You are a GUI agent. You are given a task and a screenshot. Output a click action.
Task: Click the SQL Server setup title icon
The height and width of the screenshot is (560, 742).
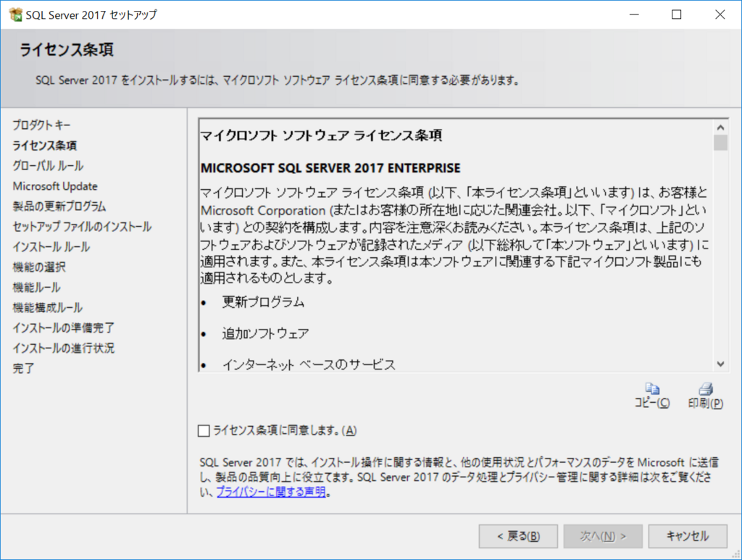click(16, 14)
